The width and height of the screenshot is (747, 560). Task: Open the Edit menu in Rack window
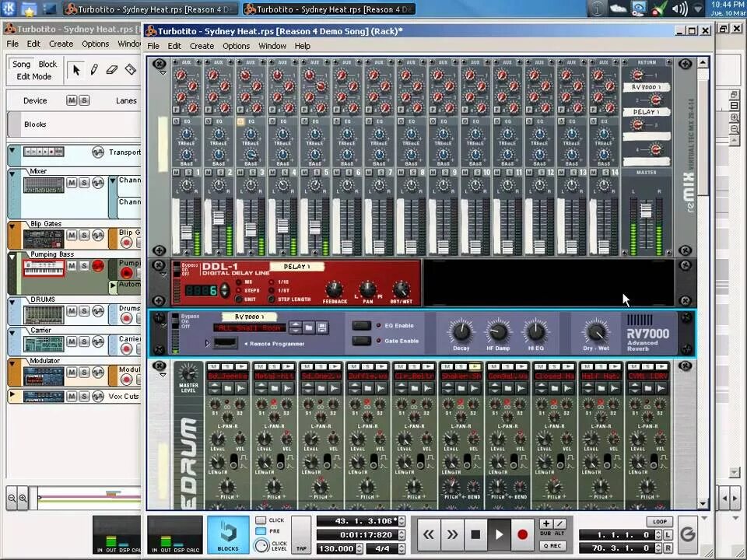click(174, 46)
